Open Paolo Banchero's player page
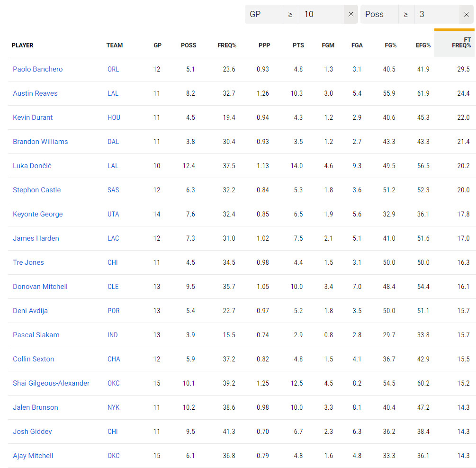This screenshot has height=468, width=476. [37, 69]
